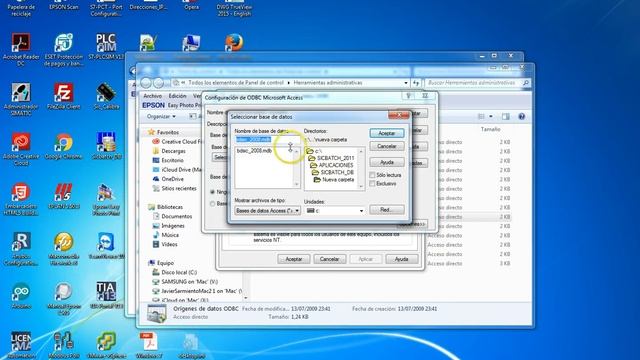This screenshot has height=360, width=640.
Task: Click the Explorer help question-mark icon
Action: tap(522, 117)
